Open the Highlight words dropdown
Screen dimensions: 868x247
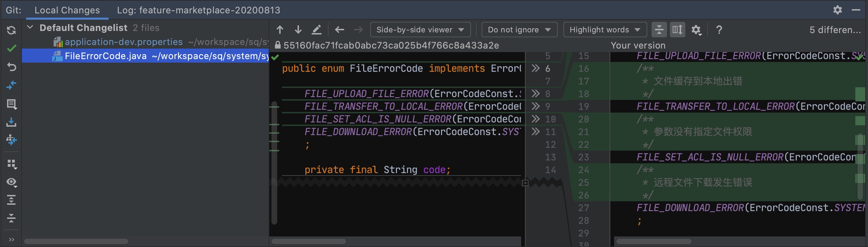(605, 30)
